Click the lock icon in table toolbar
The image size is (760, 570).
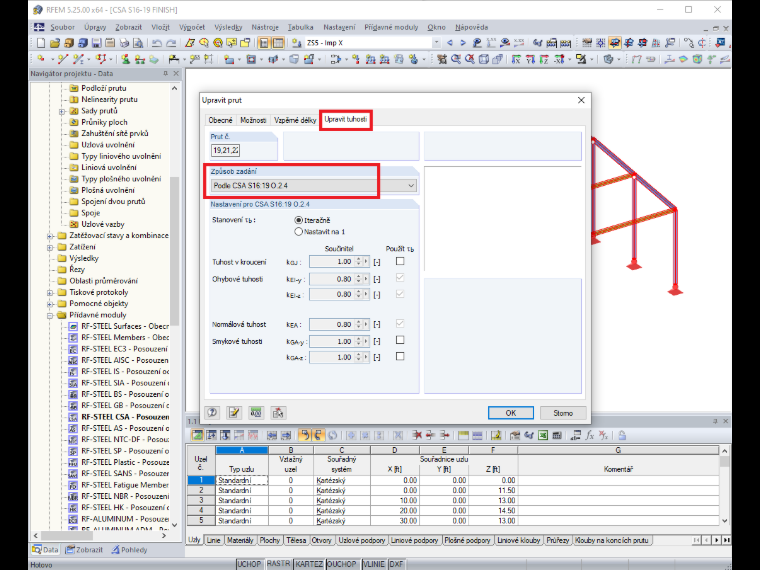click(x=622, y=435)
